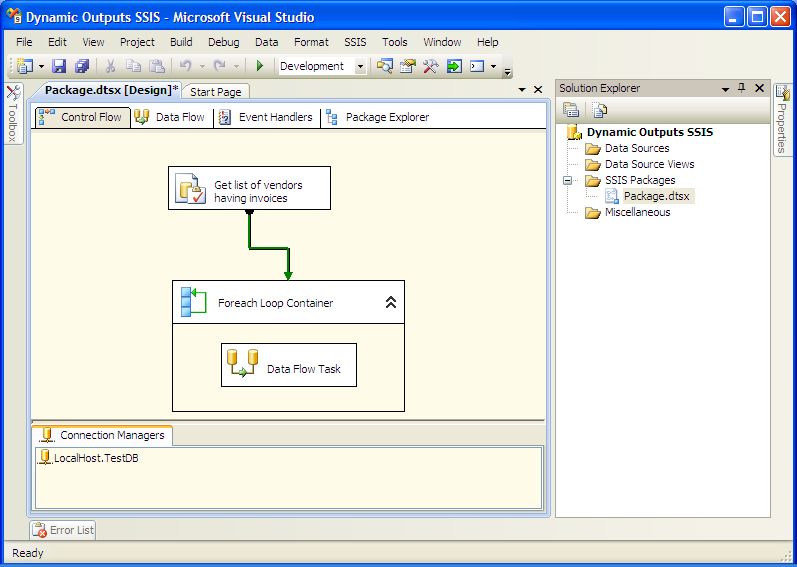Click the Redo arrow icon

click(x=220, y=66)
